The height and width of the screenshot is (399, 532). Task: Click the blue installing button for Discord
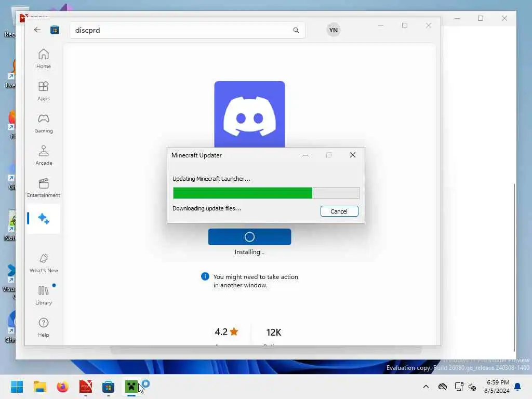click(x=249, y=237)
